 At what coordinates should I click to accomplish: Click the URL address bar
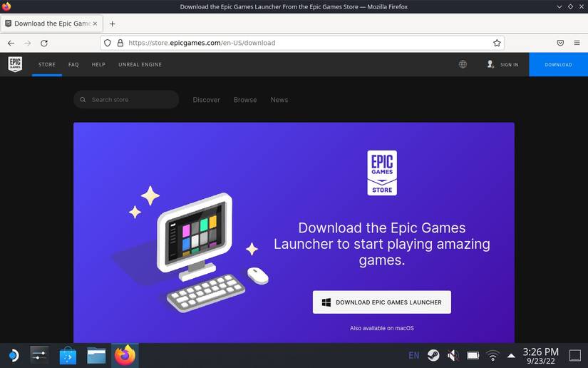(x=302, y=43)
